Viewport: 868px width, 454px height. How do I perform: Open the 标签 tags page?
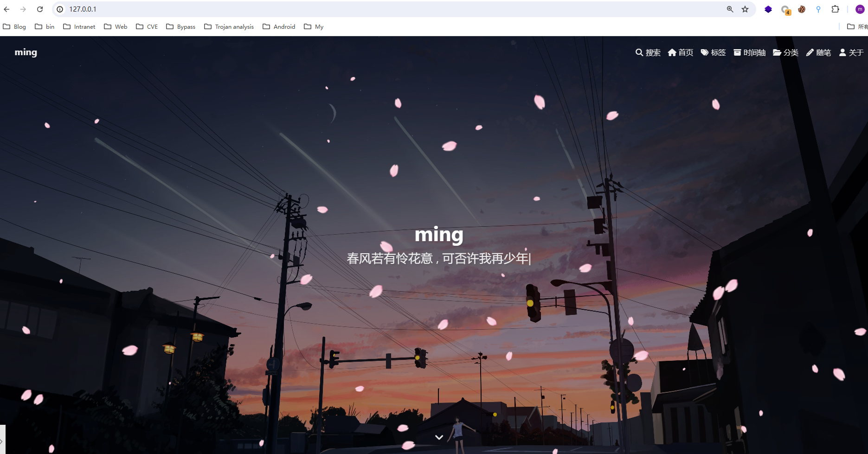point(713,52)
